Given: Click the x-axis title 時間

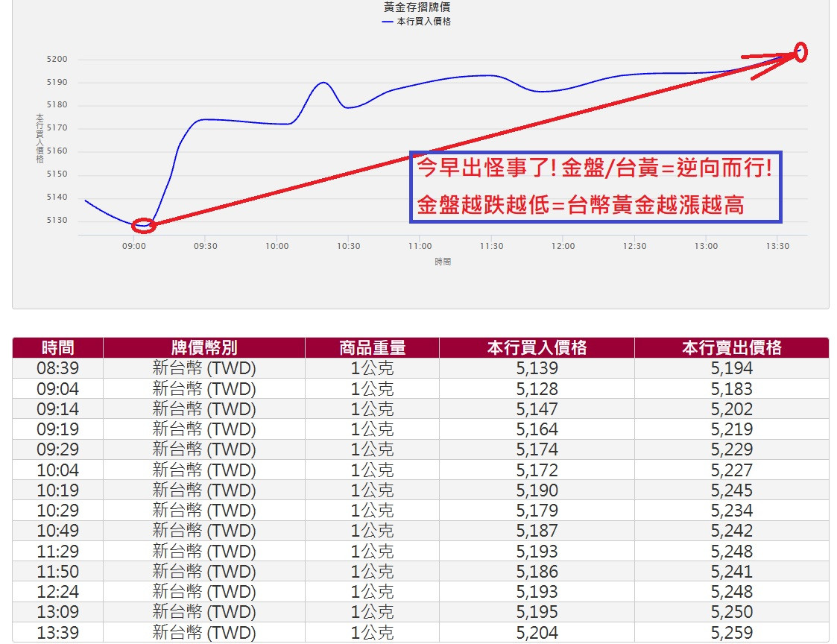Looking at the screenshot, I should pyautogui.click(x=443, y=262).
